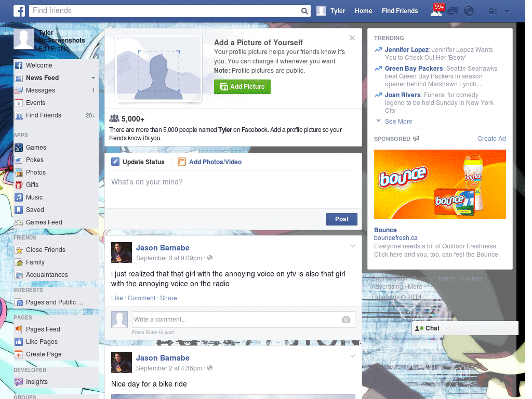The image size is (532, 399).
Task: Click the What's on your mind field
Action: point(233,189)
